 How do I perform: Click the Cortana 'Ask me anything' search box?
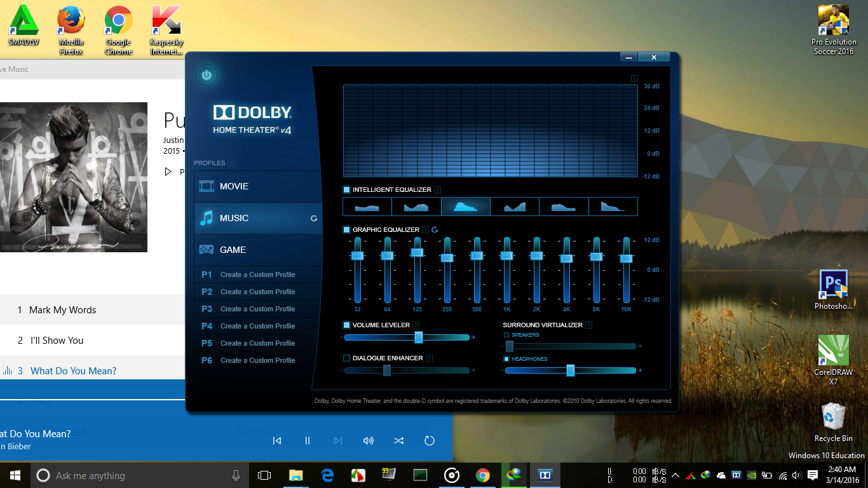coord(139,475)
